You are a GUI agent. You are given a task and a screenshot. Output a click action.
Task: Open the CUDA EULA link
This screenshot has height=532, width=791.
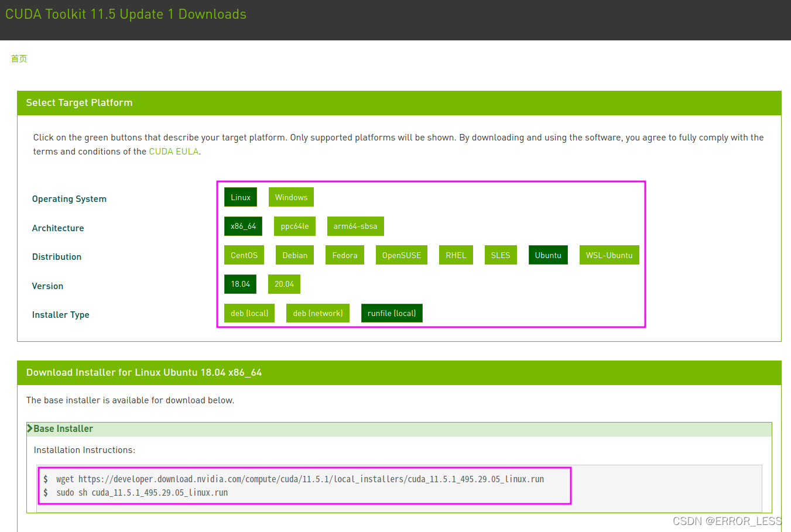tap(174, 152)
